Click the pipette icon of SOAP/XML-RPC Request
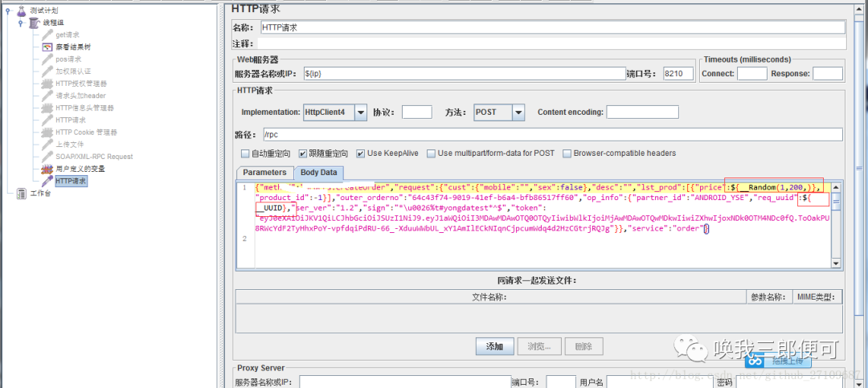868x388 pixels. pyautogui.click(x=47, y=157)
